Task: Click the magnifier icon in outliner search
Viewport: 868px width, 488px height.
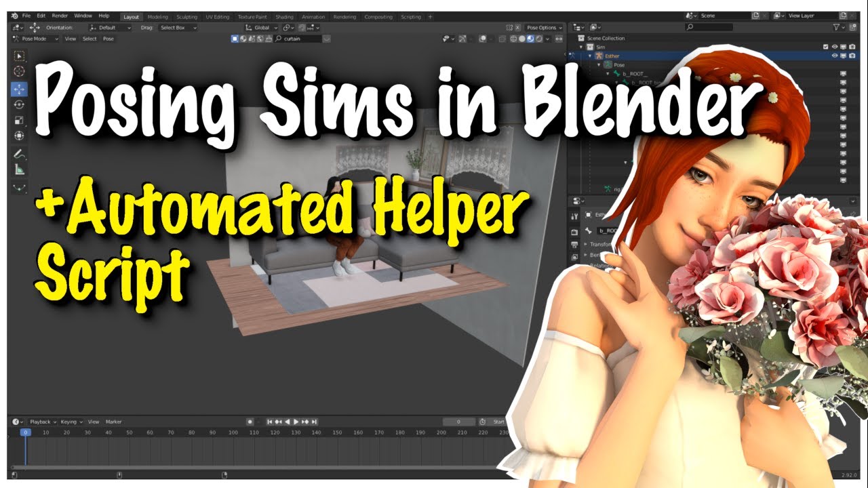Action: click(690, 27)
